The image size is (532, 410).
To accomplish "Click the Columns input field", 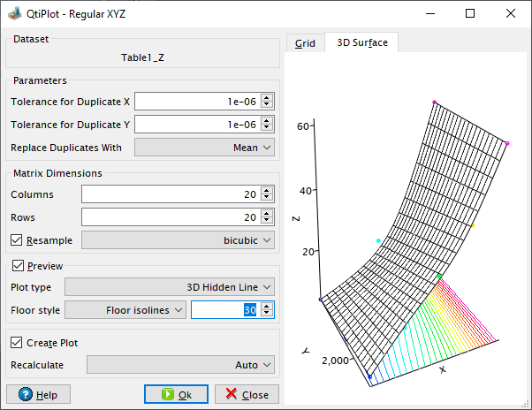I will (171, 194).
